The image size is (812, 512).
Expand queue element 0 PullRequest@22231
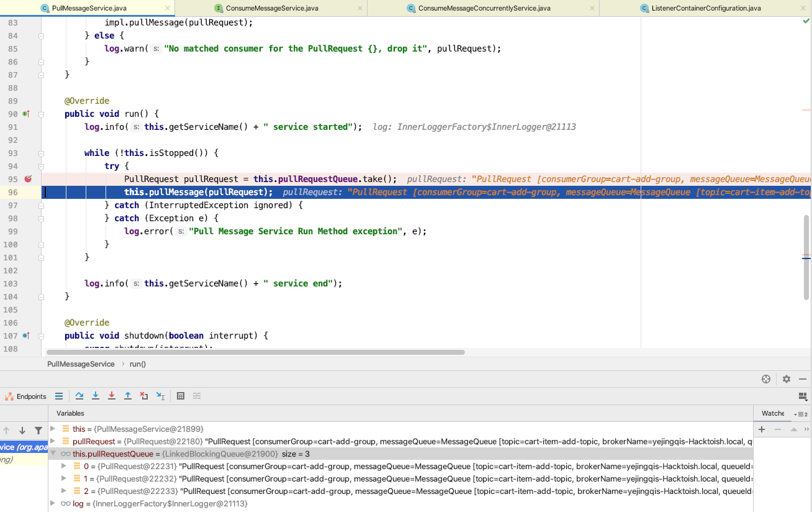[x=65, y=466]
